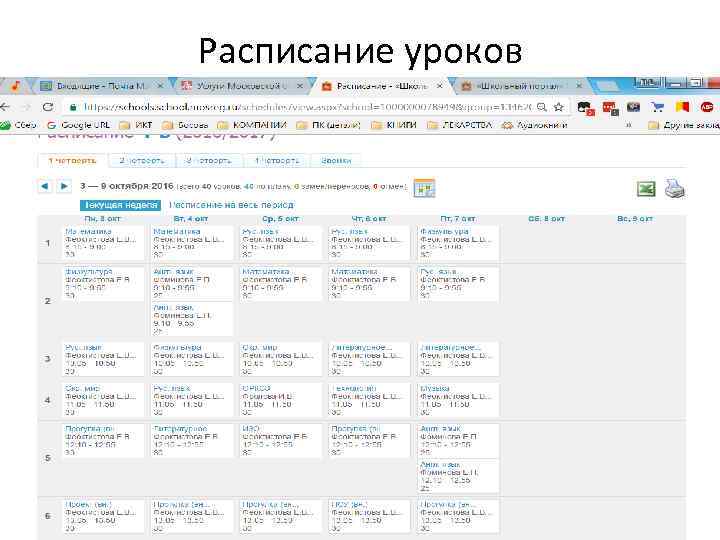Screen dimensions: 720x540
Task: Open the Сбер bookmark
Action: pos(18,125)
